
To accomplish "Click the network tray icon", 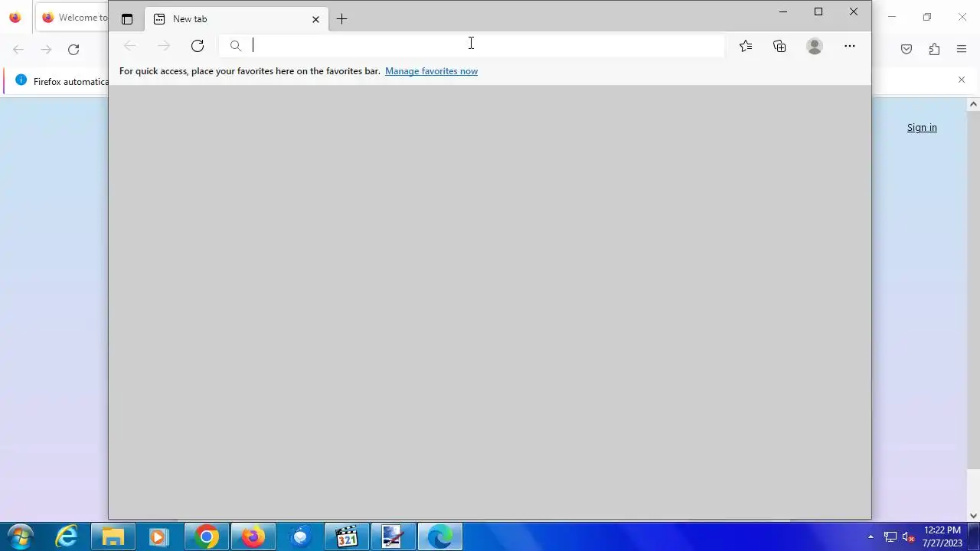I will click(x=890, y=537).
